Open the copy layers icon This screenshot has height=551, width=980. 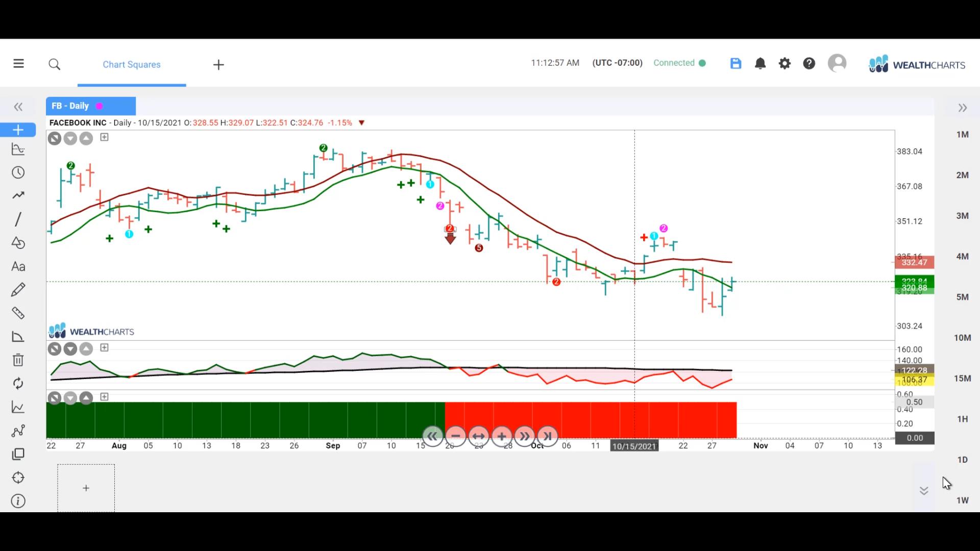click(x=18, y=454)
